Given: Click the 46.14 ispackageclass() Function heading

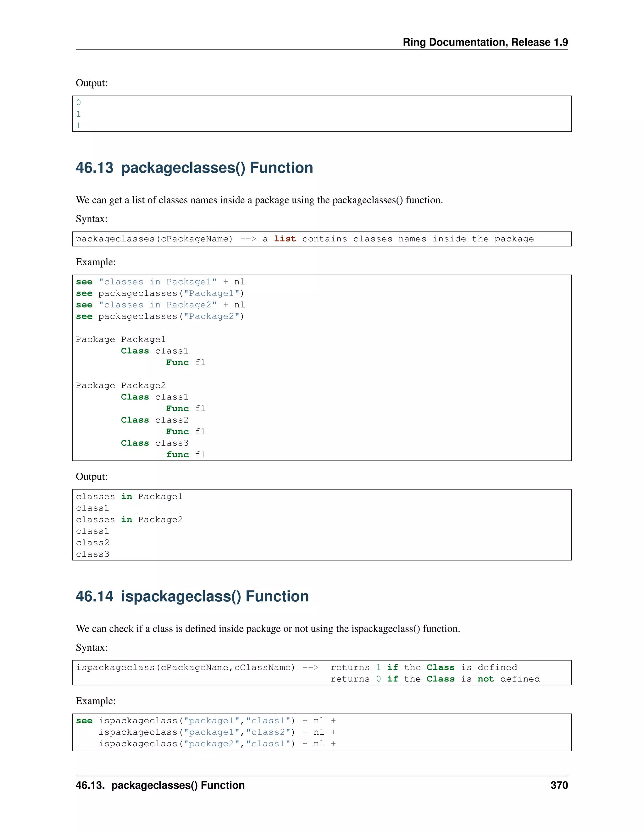Looking at the screenshot, I should [192, 596].
